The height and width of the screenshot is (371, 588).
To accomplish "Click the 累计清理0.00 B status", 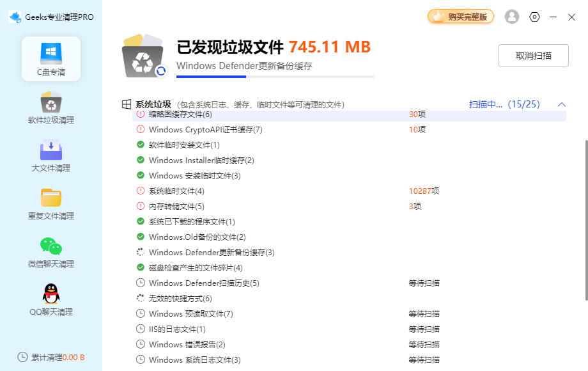I will point(51,357).
